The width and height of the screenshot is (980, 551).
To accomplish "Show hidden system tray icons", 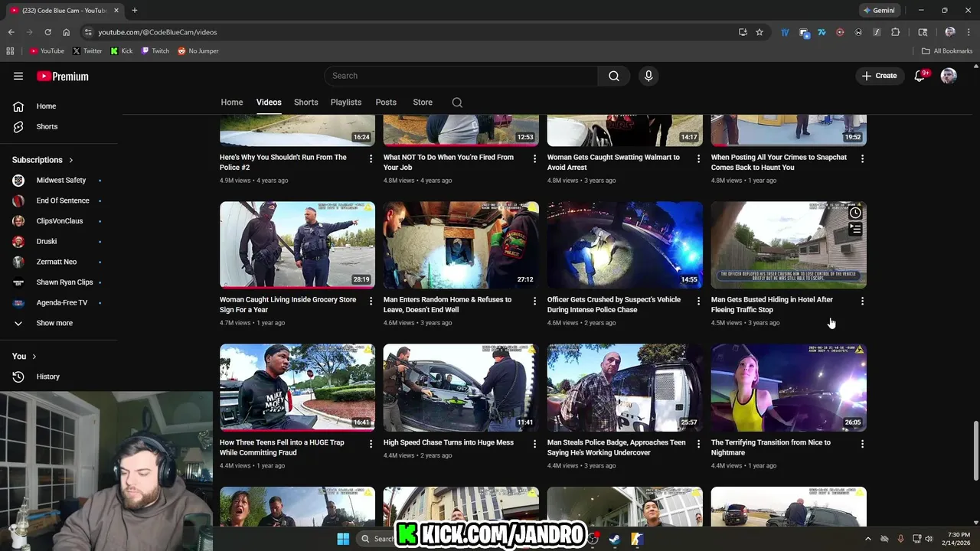I will point(867,539).
